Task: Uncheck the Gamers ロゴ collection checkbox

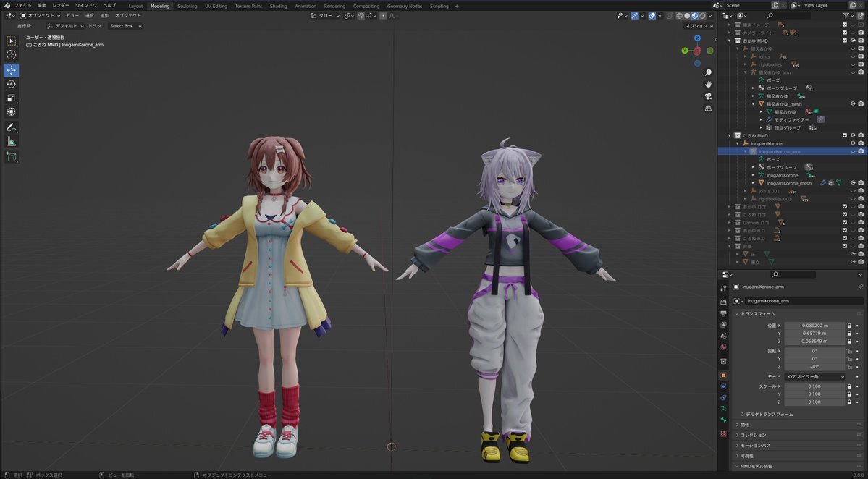Action: [x=845, y=222]
